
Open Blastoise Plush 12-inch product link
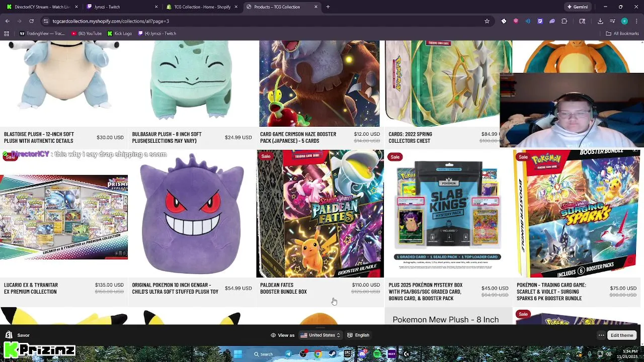pyautogui.click(x=39, y=137)
